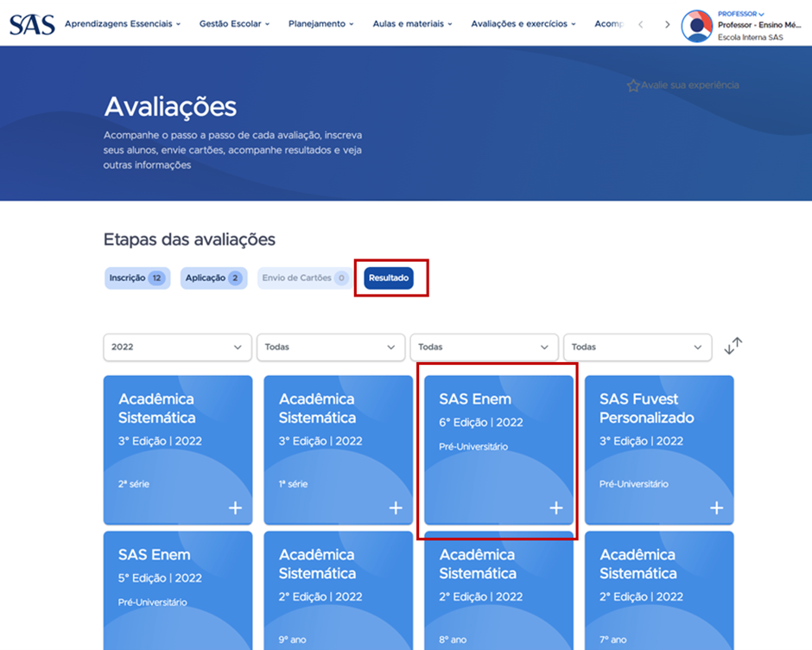Click the SAS logo
Image resolution: width=812 pixels, height=650 pixels.
click(x=32, y=24)
